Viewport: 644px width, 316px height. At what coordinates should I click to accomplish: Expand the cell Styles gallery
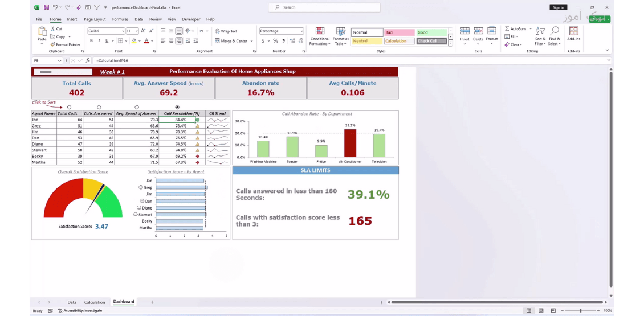pos(451,43)
